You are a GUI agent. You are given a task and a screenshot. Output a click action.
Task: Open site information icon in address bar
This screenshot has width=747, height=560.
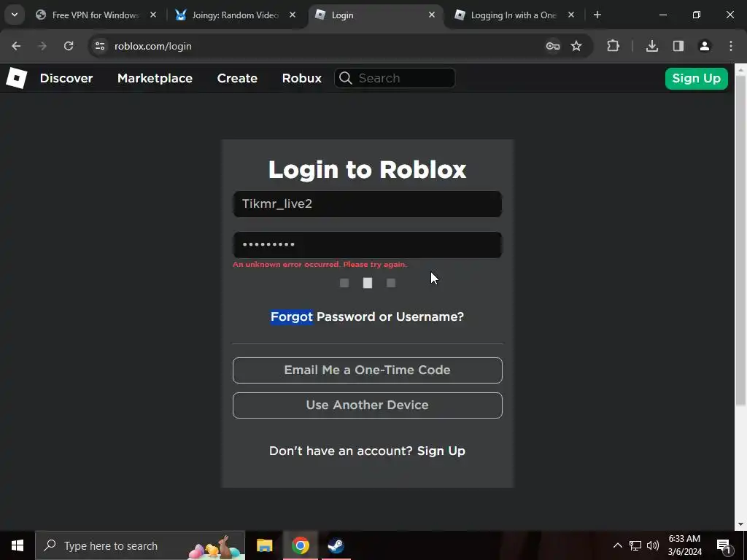click(99, 46)
